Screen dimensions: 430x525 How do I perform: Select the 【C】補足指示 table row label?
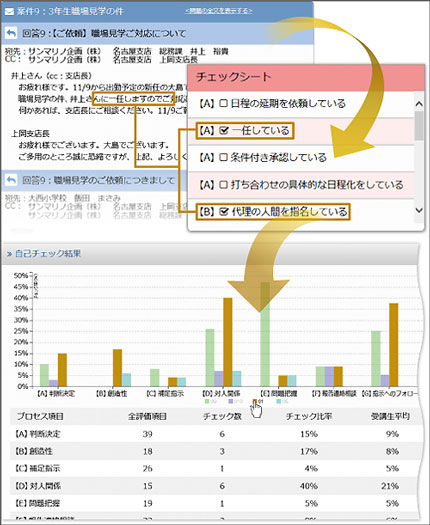pyautogui.click(x=37, y=468)
